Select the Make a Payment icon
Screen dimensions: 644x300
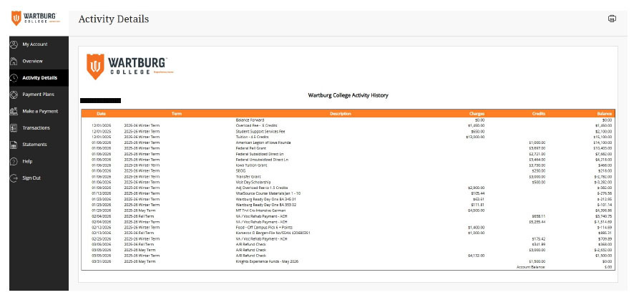[14, 112]
